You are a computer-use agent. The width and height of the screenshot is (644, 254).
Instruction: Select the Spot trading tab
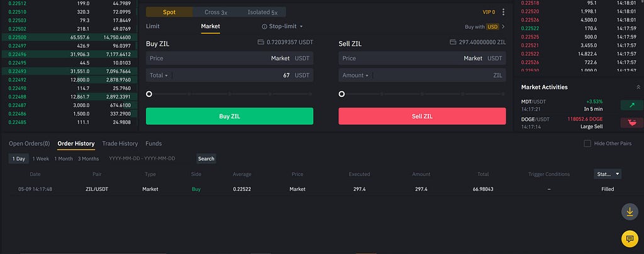click(x=169, y=13)
